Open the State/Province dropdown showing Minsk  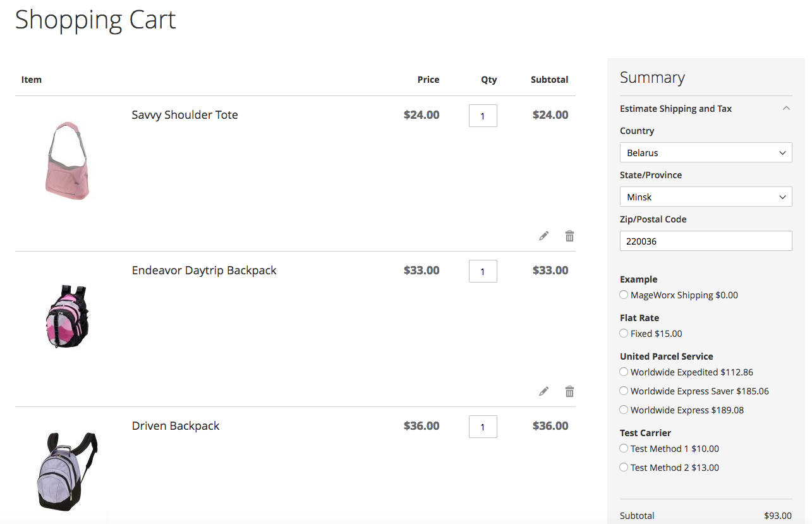(x=705, y=197)
